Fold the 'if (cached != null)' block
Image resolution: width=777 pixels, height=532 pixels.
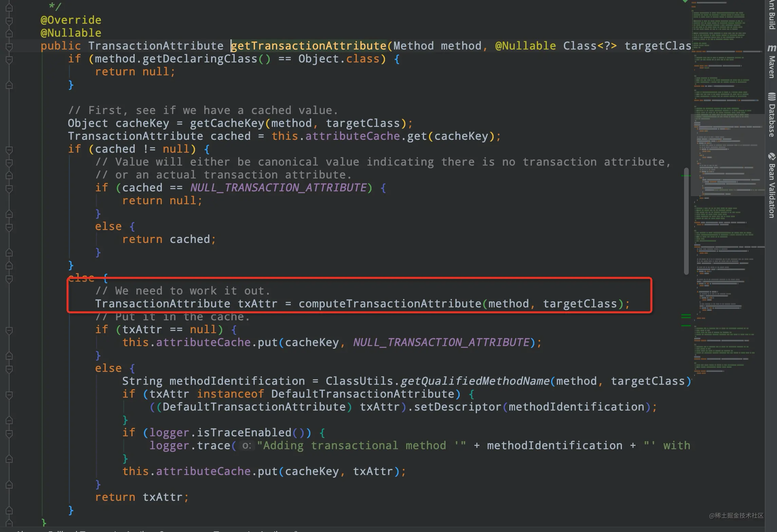point(9,149)
